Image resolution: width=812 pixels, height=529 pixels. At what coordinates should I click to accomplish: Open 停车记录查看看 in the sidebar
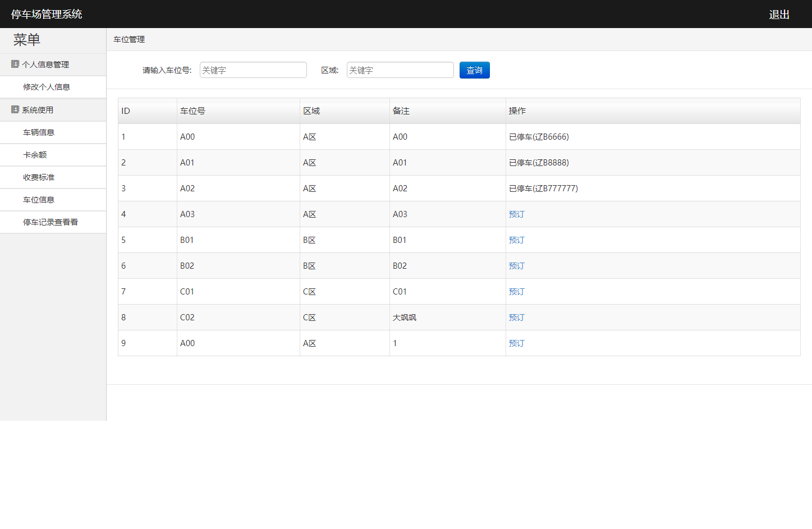(51, 222)
